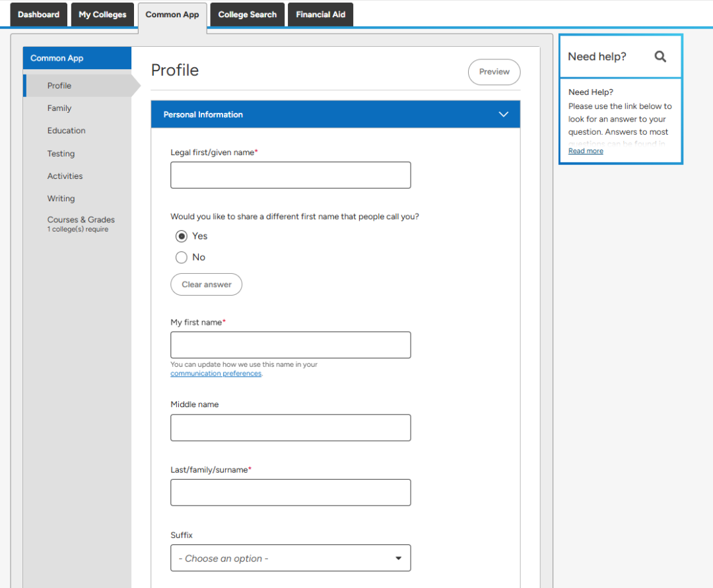Focus the My first name input

tap(290, 345)
